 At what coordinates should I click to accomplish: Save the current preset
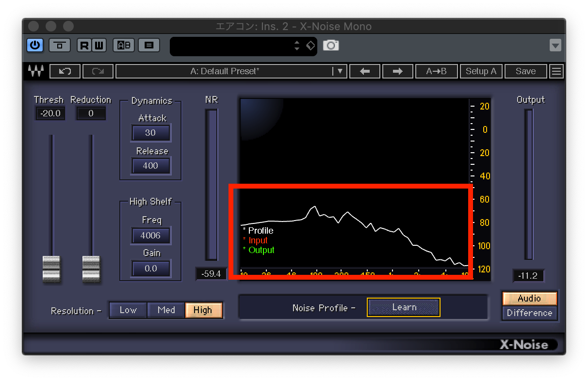coord(526,71)
